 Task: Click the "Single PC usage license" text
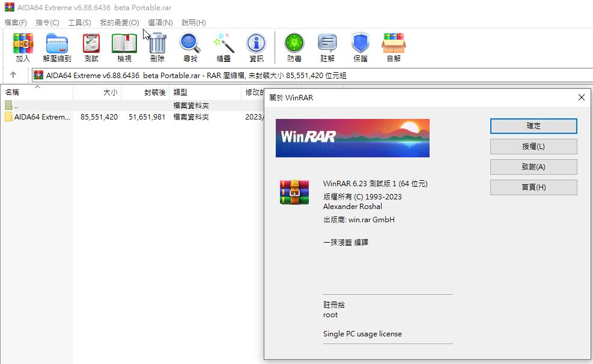[362, 334]
